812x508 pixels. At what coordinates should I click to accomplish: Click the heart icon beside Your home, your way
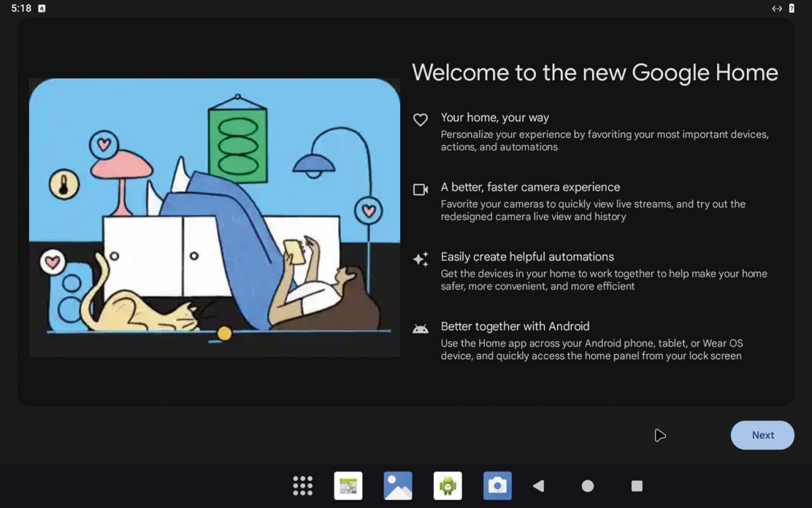coord(420,120)
